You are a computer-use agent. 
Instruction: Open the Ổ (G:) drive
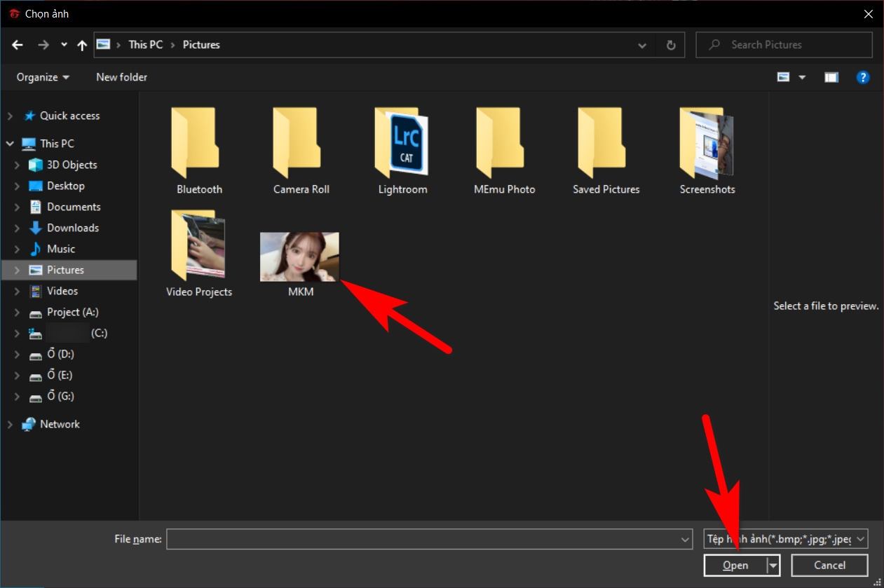click(60, 396)
